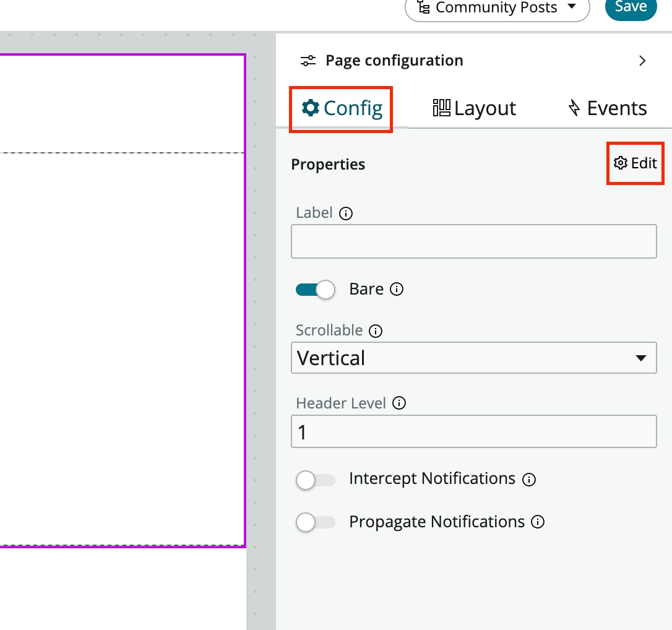
Task: Click the gear icon next to Edit
Action: [x=619, y=163]
